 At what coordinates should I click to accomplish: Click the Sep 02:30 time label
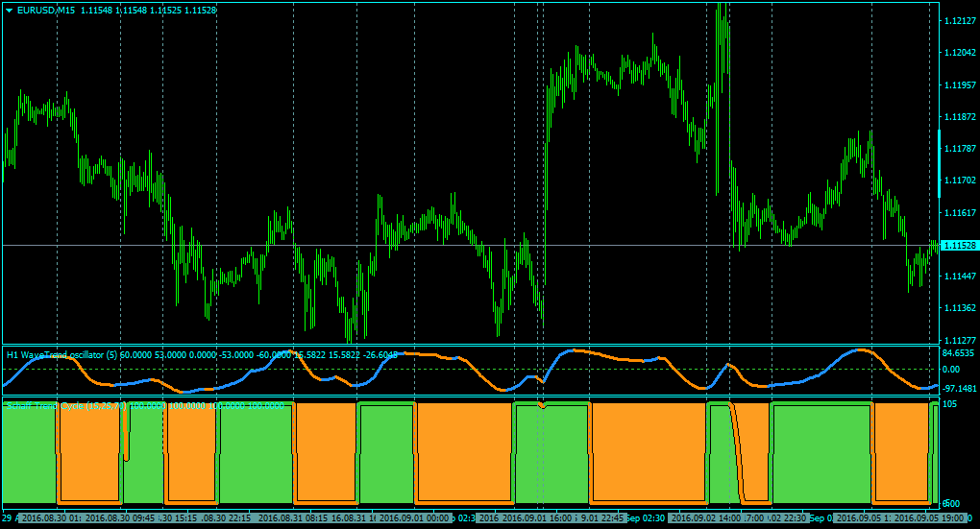tap(646, 517)
